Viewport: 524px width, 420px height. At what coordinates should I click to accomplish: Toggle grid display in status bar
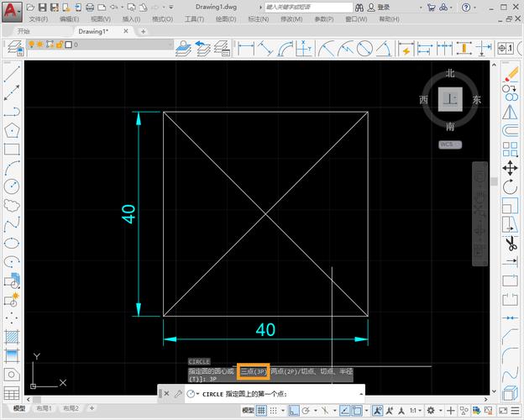[x=262, y=410]
